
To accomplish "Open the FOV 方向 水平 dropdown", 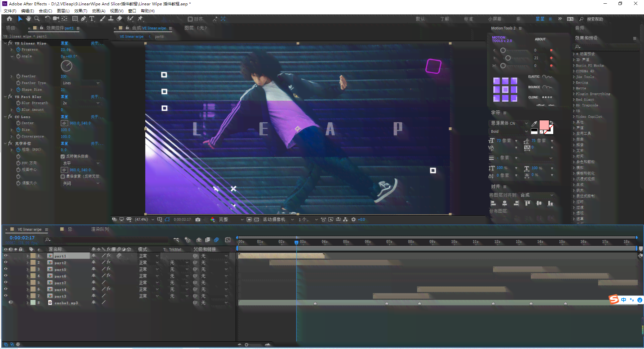I will coord(81,163).
